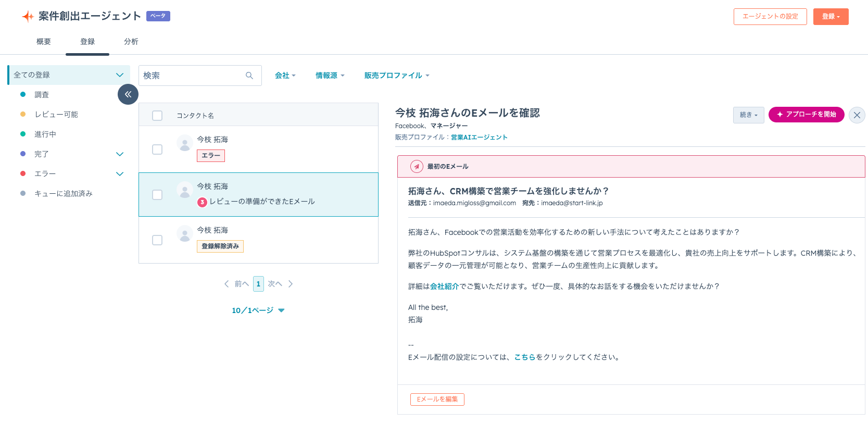Viewport: 868px width, 424px height.
Task: Toggle the select-all contacts checkbox
Action: click(x=157, y=116)
